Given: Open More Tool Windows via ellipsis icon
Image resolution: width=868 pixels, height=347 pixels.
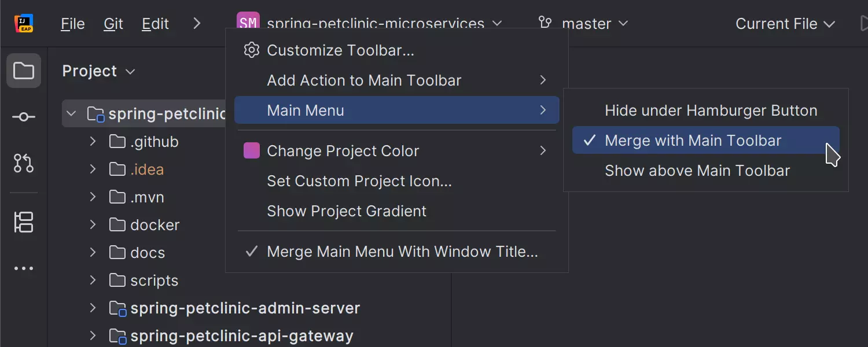Looking at the screenshot, I should pyautogui.click(x=23, y=268).
